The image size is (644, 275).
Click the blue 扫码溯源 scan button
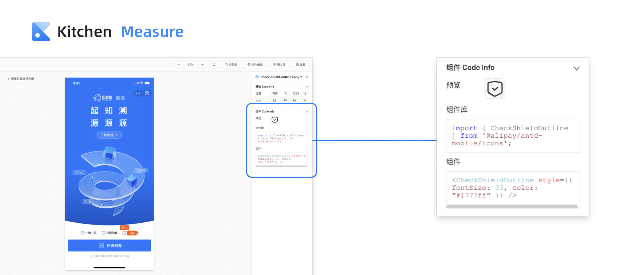coord(109,245)
